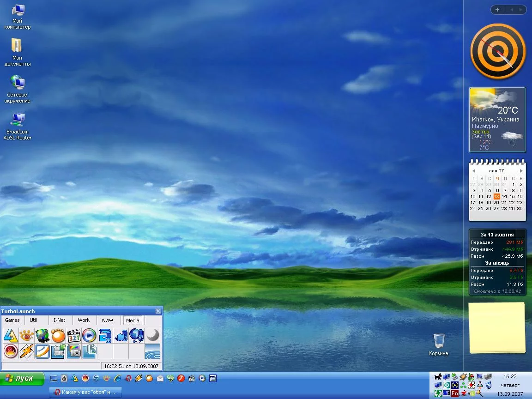Open speaker icon in Quick Launch
This screenshot has height=399, width=532.
pos(64,378)
